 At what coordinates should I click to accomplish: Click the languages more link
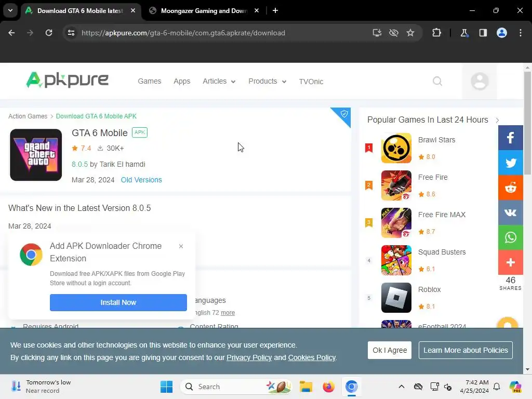[228, 312]
